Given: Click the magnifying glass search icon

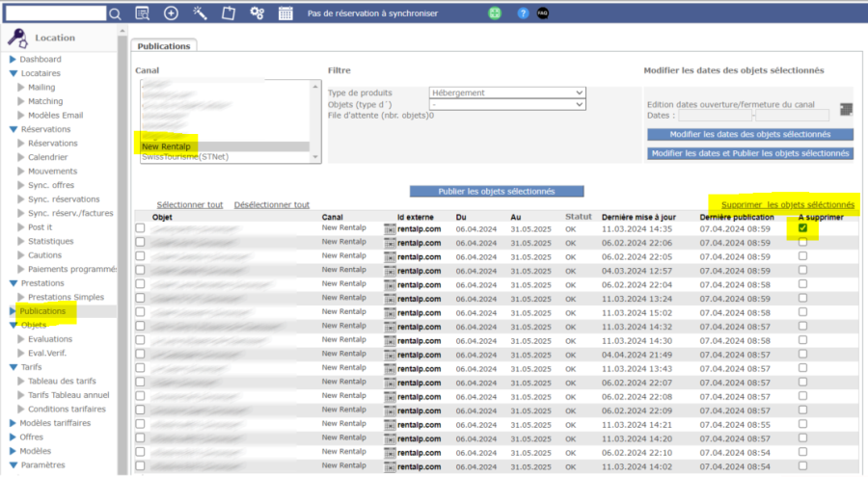Looking at the screenshot, I should click(x=115, y=13).
